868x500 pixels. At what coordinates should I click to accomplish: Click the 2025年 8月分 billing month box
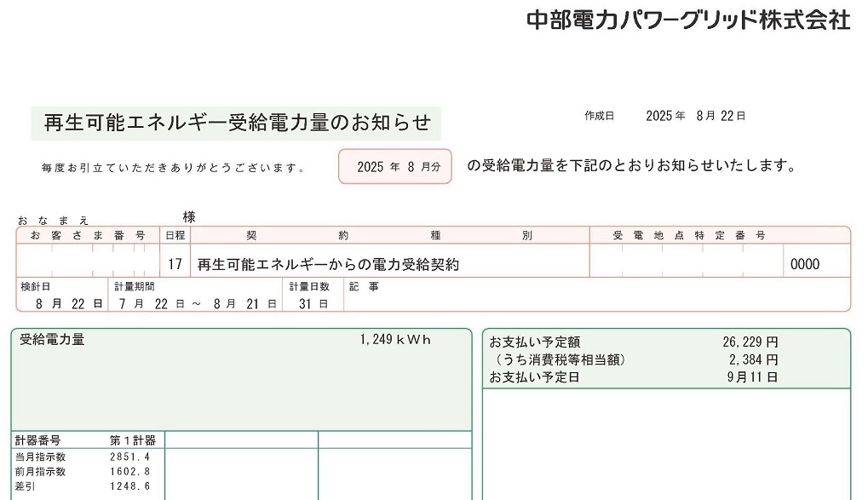pyautogui.click(x=395, y=167)
